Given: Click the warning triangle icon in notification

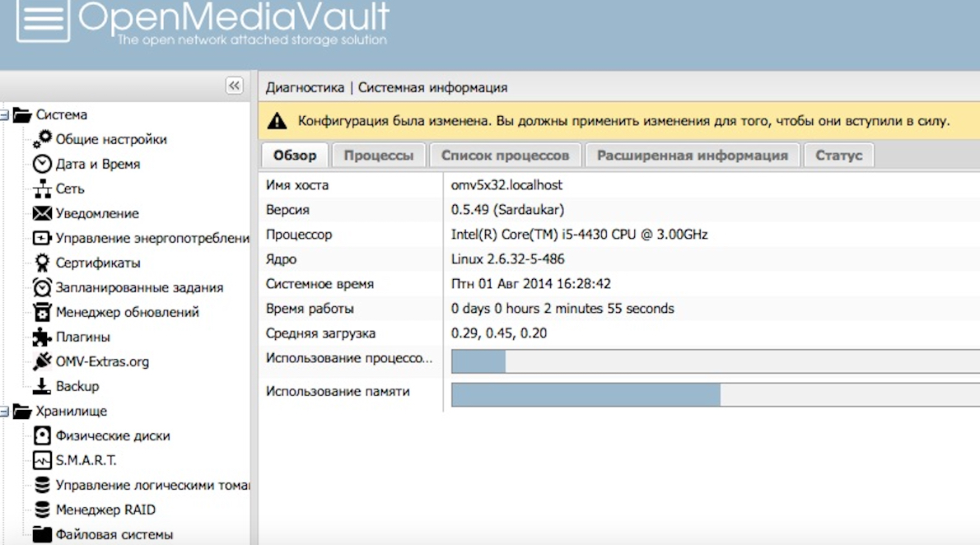Looking at the screenshot, I should tap(277, 121).
